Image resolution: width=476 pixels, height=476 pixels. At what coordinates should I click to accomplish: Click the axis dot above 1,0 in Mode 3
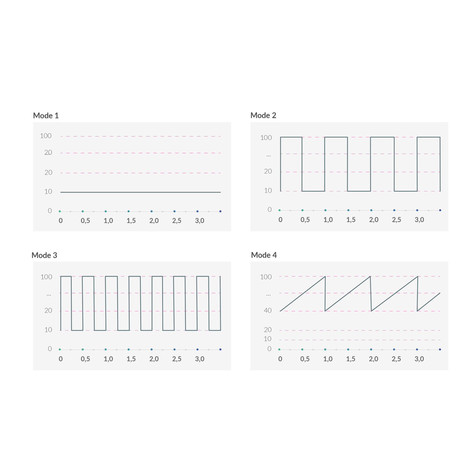[106, 350]
